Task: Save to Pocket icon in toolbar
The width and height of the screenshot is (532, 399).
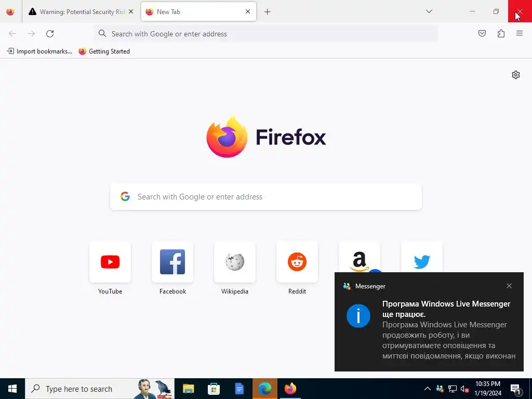Action: coord(482,33)
